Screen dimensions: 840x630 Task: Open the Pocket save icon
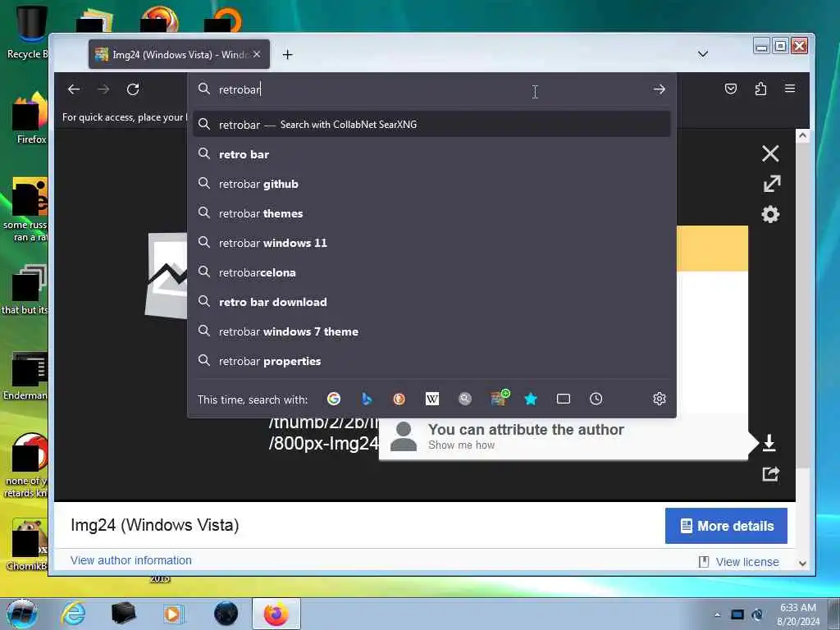point(731,89)
